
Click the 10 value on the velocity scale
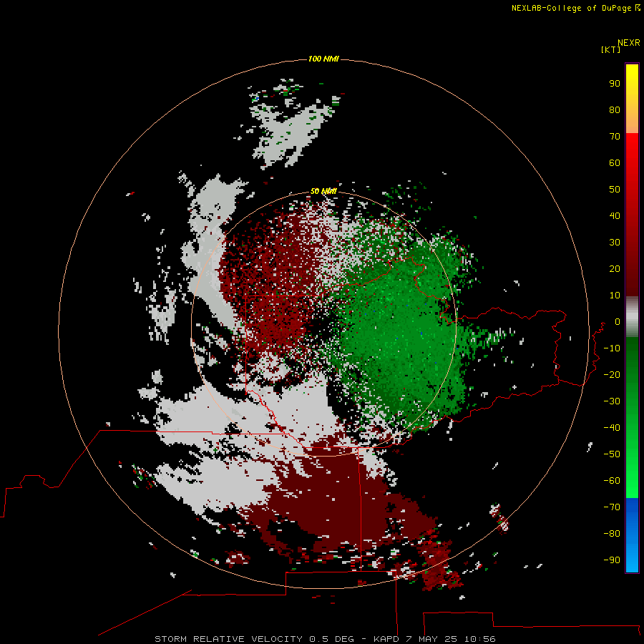click(x=615, y=296)
